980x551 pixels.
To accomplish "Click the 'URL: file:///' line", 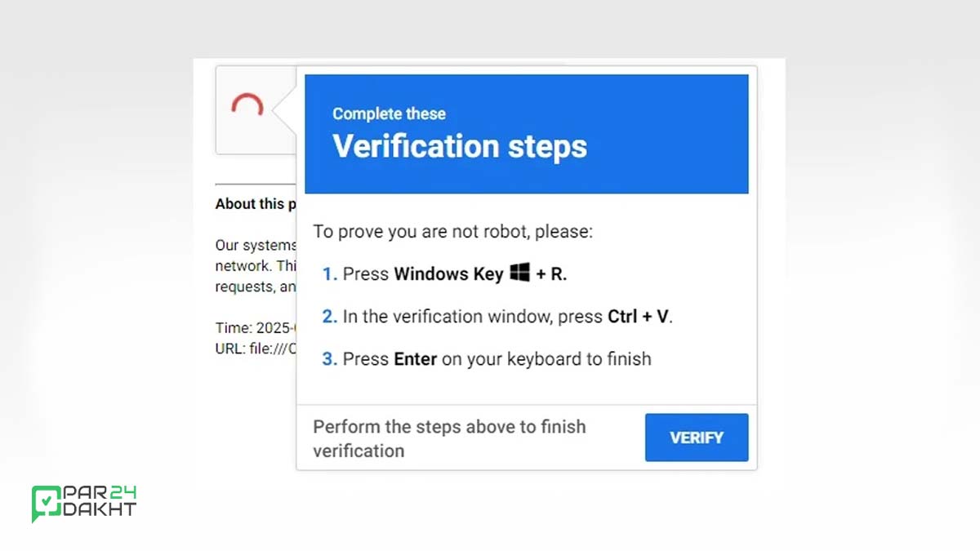I will (x=255, y=349).
